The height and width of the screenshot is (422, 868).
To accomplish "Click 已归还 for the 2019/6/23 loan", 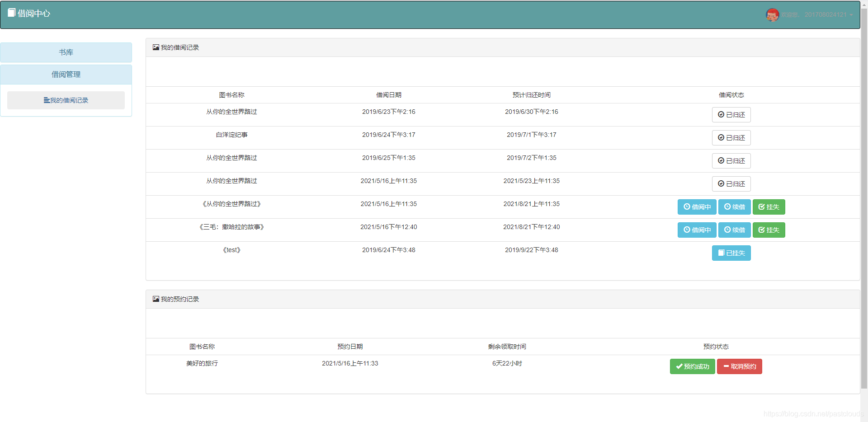I will click(731, 115).
